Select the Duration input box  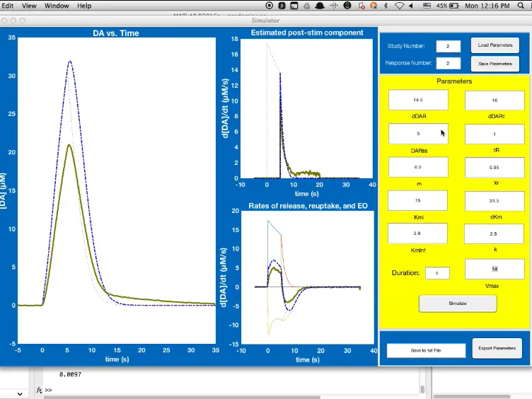(437, 273)
